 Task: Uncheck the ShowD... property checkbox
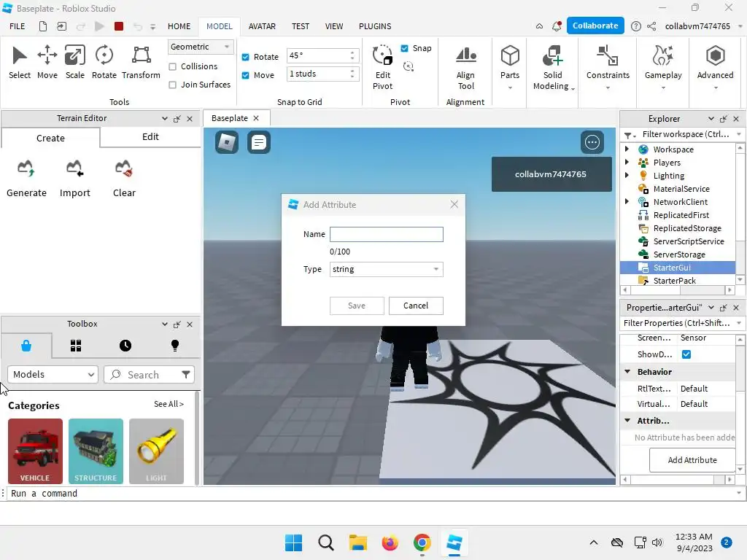[686, 354]
